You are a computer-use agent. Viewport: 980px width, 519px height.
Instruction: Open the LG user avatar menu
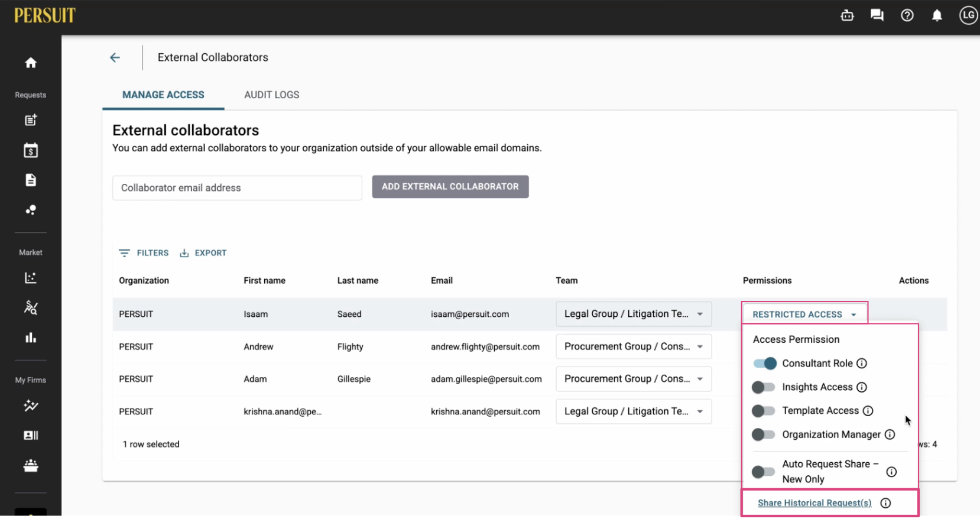tap(968, 15)
